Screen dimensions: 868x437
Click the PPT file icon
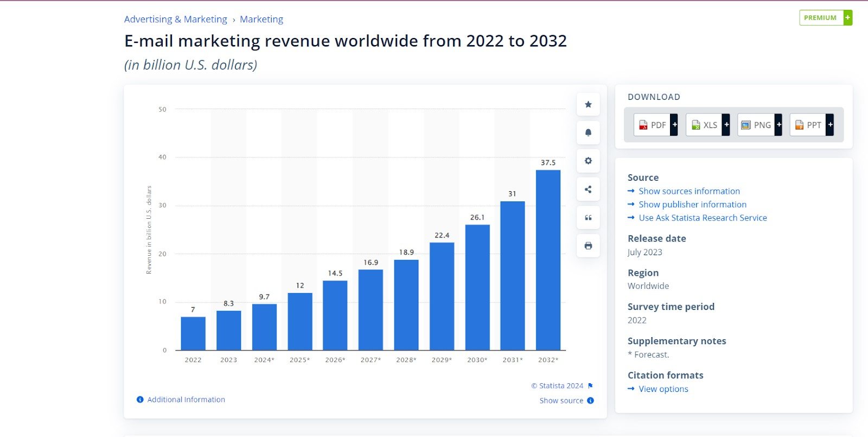[x=799, y=125]
